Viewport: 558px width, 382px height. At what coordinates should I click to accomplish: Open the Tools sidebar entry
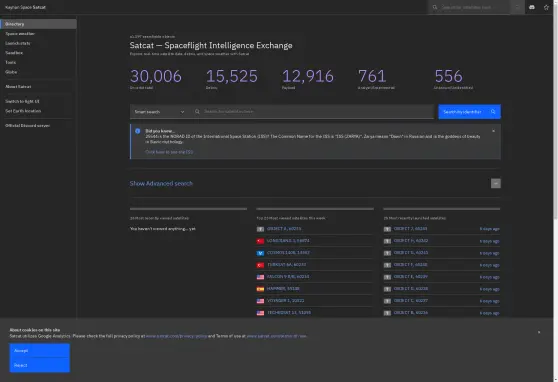(11, 62)
